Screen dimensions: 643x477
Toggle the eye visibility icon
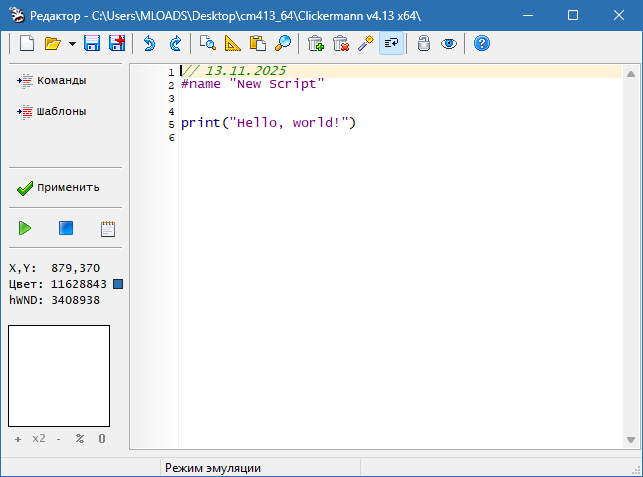point(449,43)
